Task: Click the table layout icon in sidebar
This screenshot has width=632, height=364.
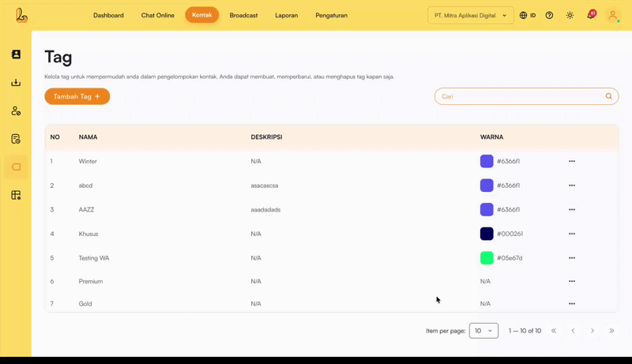Action: [16, 195]
